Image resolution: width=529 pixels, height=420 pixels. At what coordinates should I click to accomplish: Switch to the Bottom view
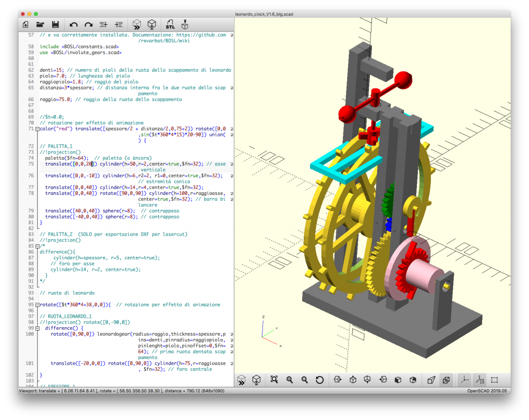[367, 380]
